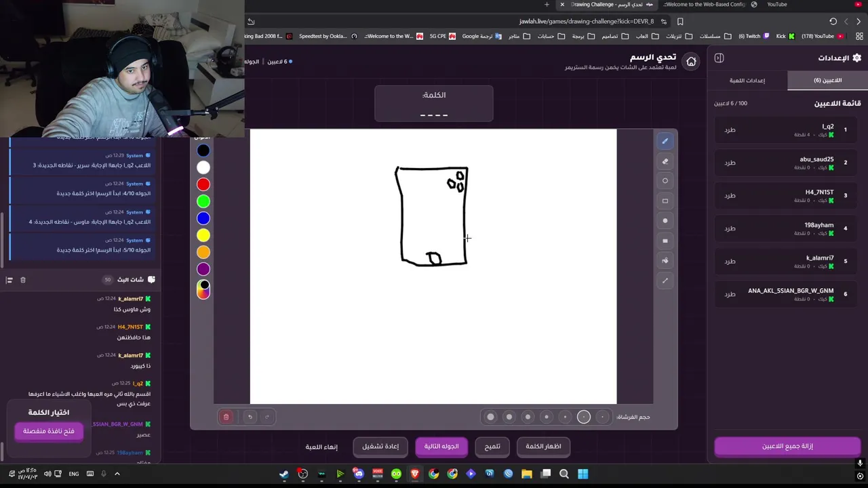Viewport: 868px width, 488px height.
Task: Bookmark this page in address bar
Action: (x=680, y=22)
